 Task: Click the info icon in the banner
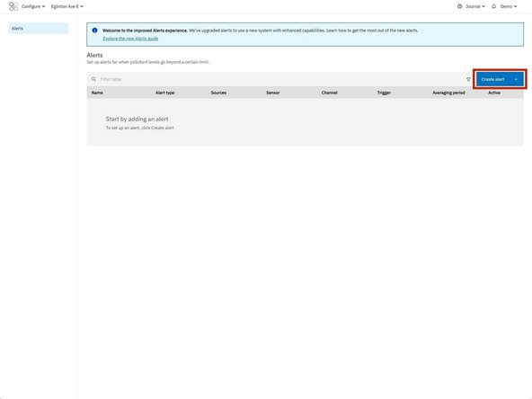[94, 31]
